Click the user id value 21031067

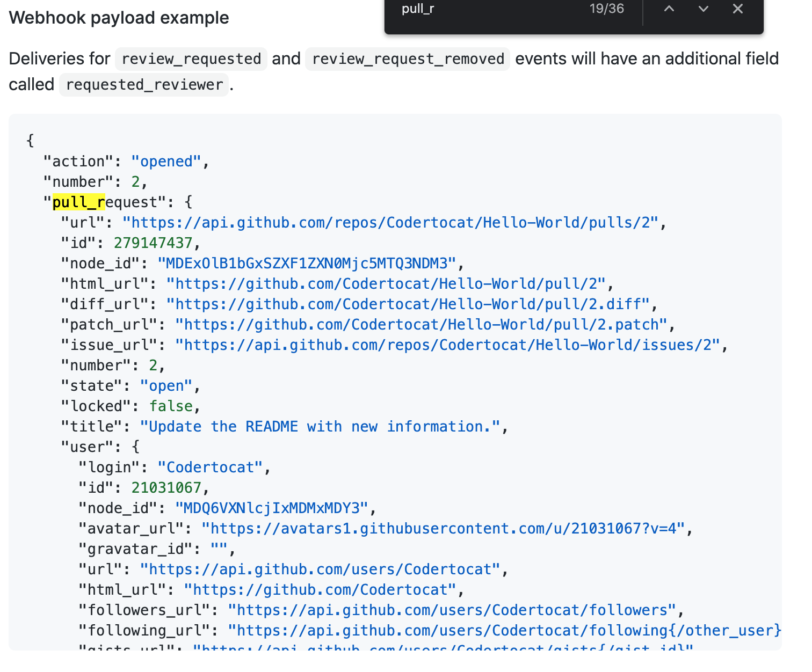(x=166, y=488)
